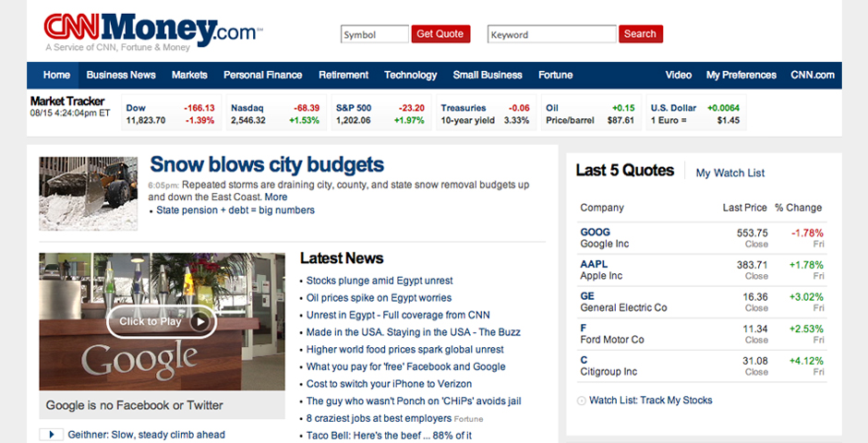
Task: Click the Latest News heading
Action: 342,258
